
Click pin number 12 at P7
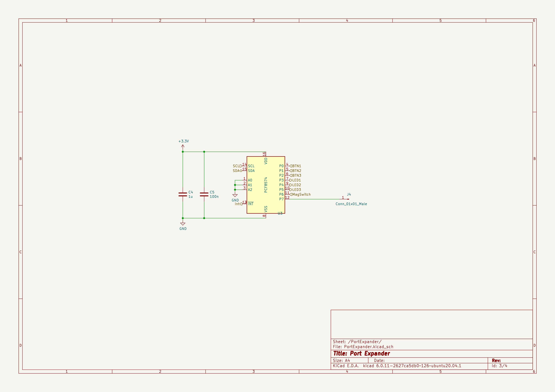click(287, 197)
